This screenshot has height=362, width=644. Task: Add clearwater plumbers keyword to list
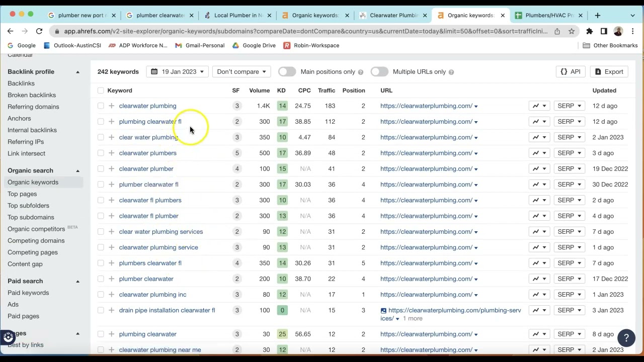click(111, 153)
